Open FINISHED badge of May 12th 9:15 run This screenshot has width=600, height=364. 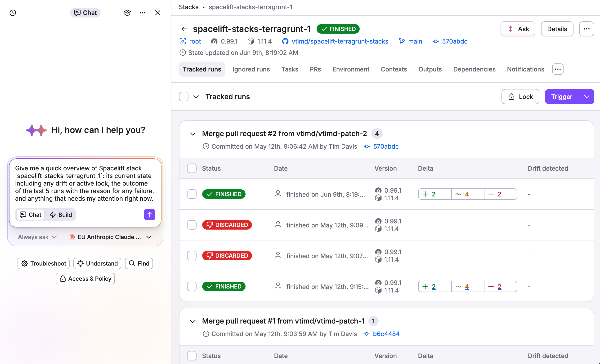(x=224, y=286)
